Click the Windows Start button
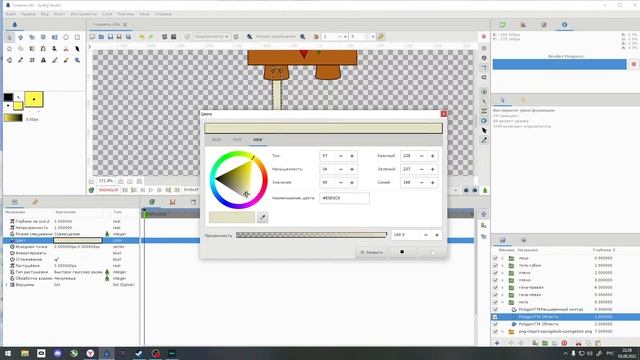640x360 pixels. tap(8, 353)
